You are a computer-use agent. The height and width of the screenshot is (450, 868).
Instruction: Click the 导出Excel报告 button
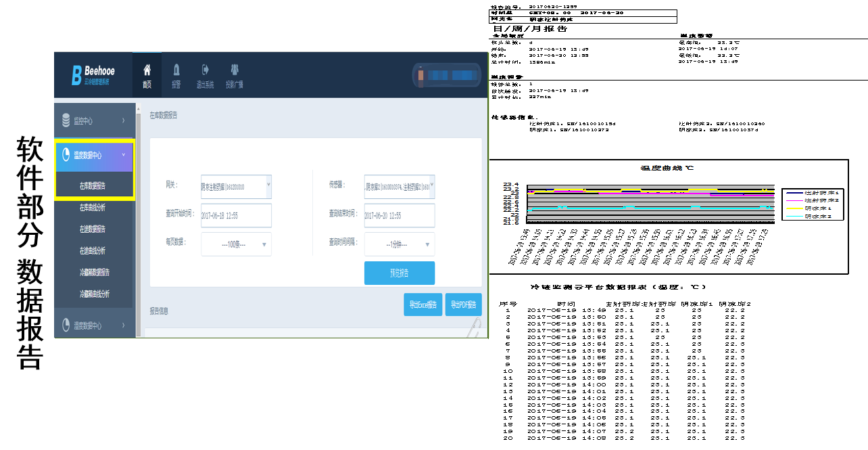[423, 305]
